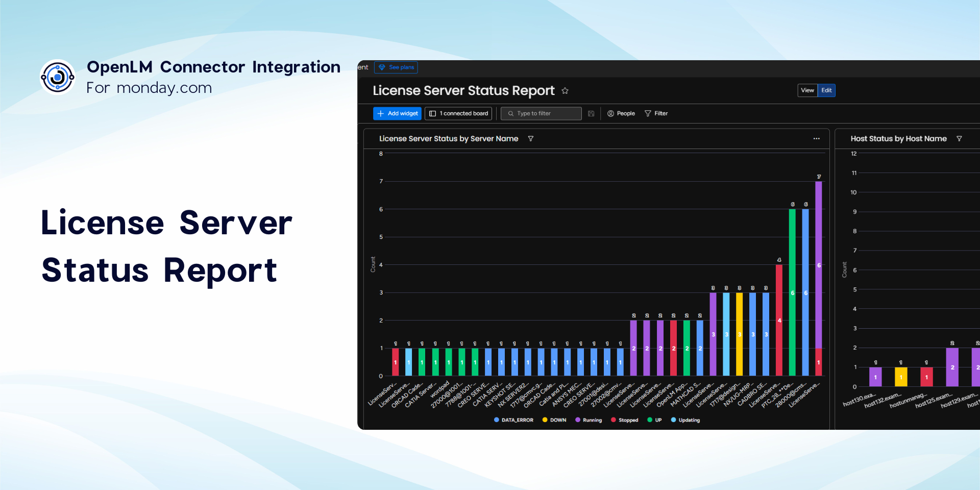Viewport: 980px width, 490px height.
Task: Click the See plans button
Action: click(396, 67)
